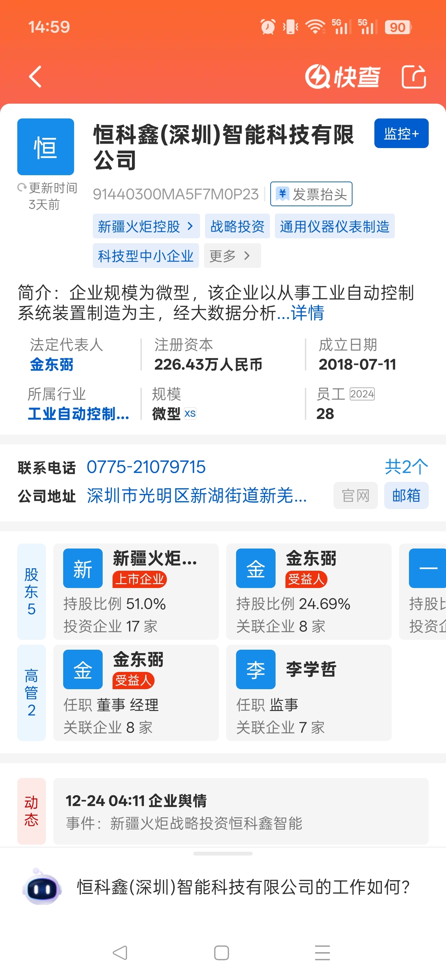Image resolution: width=446 pixels, height=980 pixels.
Task: Open the 新疆火炬控股 tag
Action: 146,226
